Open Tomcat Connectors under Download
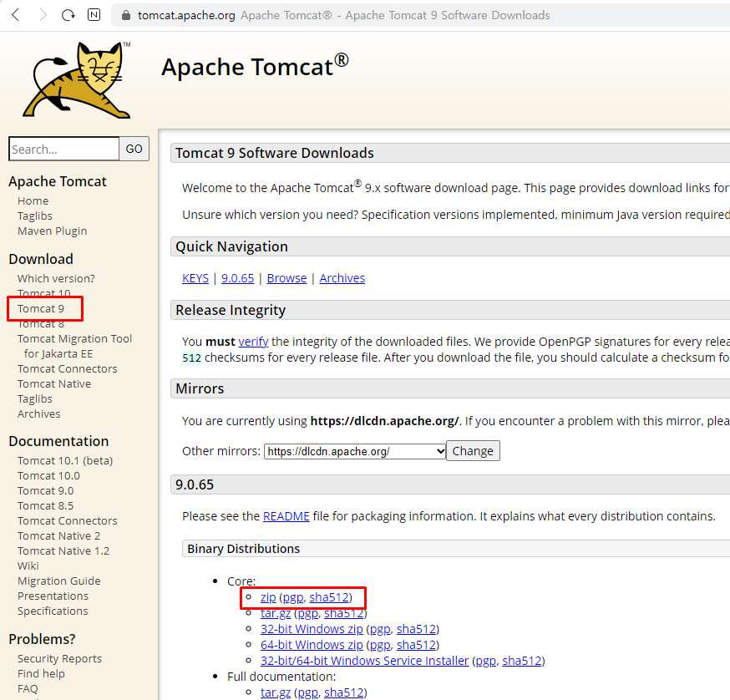The width and height of the screenshot is (730, 700). coord(68,369)
